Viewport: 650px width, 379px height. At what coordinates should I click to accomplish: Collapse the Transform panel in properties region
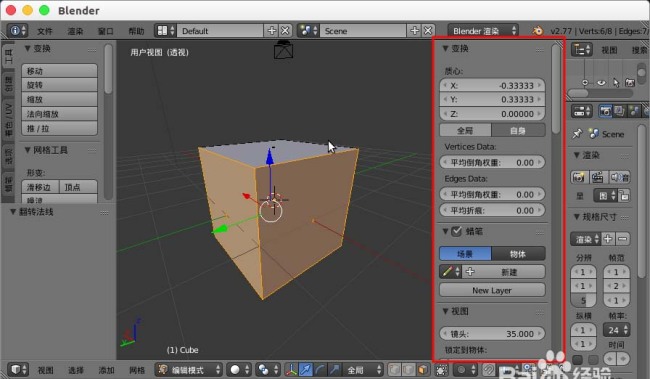pyautogui.click(x=446, y=49)
